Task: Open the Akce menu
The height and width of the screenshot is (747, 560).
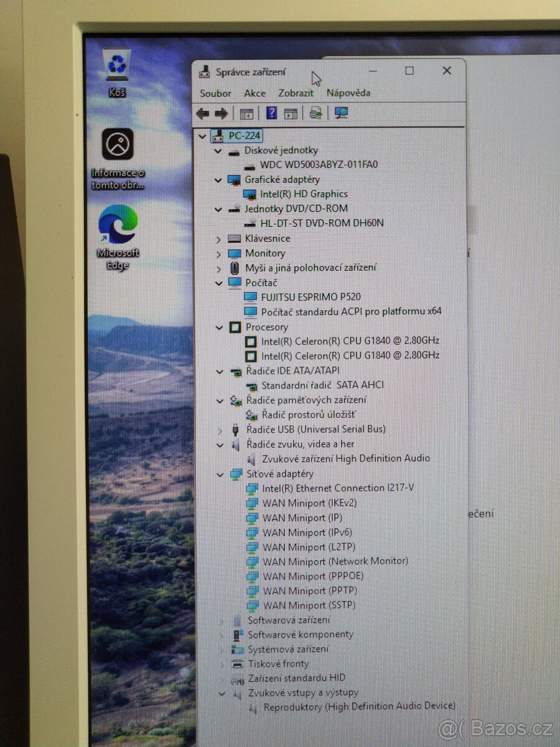Action: [254, 93]
